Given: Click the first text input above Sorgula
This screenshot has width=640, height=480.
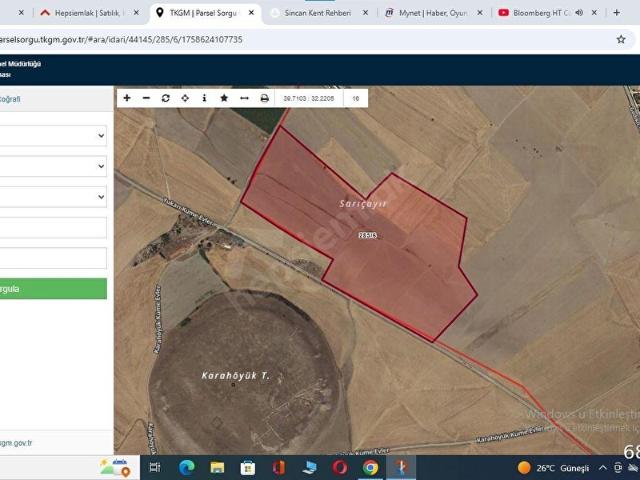Looking at the screenshot, I should 52,228.
